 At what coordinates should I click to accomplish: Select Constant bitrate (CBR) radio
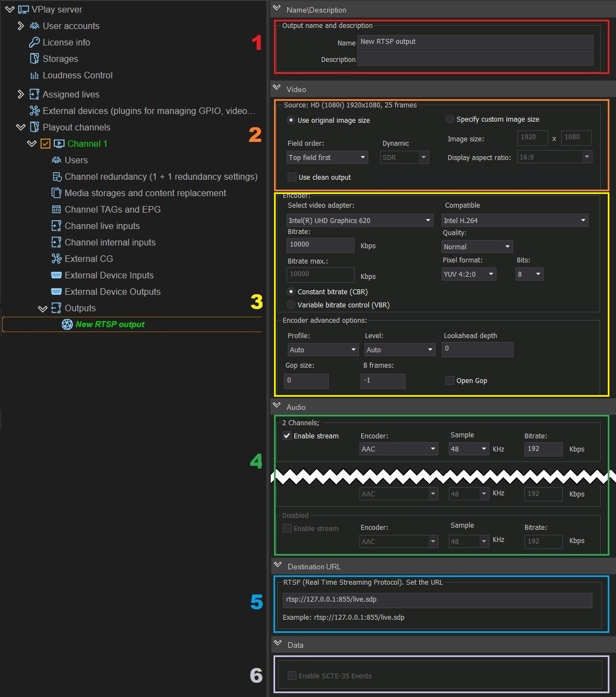291,292
